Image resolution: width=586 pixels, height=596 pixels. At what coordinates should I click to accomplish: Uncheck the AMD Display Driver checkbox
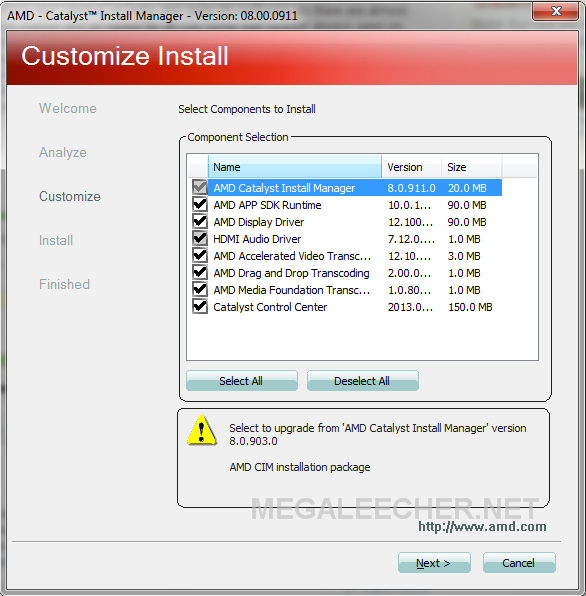pyautogui.click(x=200, y=222)
